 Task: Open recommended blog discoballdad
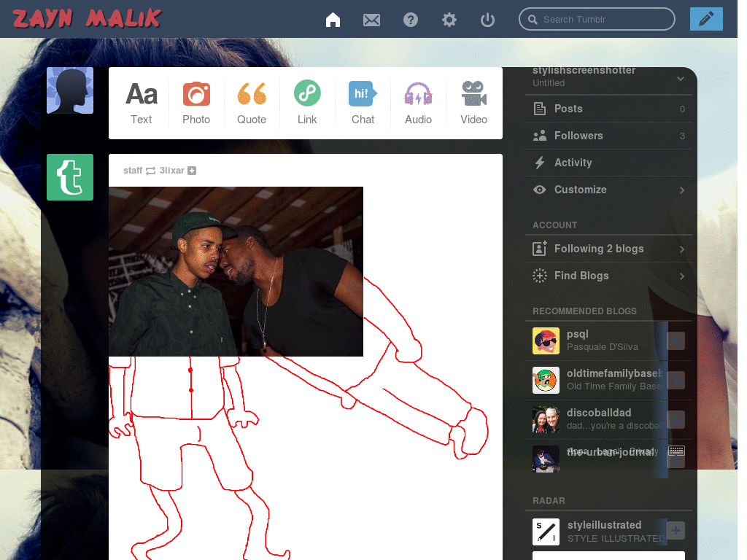click(x=599, y=413)
